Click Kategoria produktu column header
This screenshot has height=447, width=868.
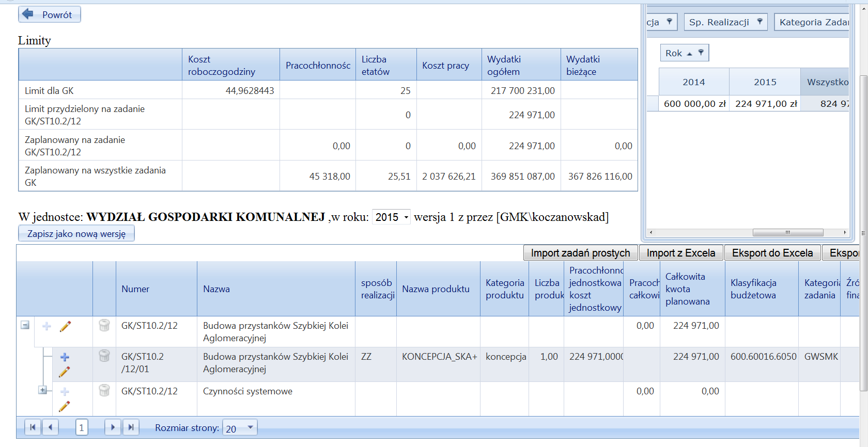point(504,289)
